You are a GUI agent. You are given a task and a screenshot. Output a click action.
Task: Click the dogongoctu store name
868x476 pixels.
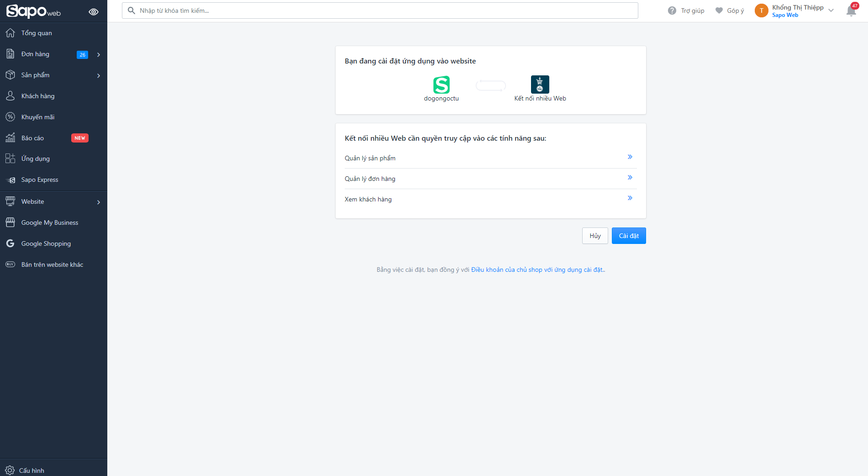441,98
